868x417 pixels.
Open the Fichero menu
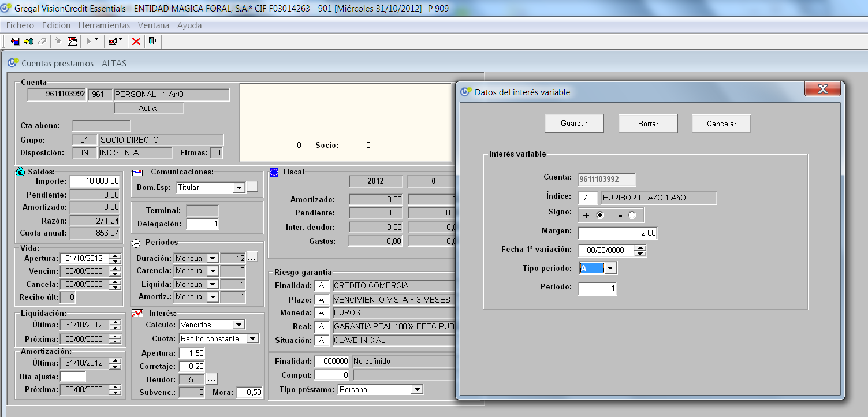tap(20, 25)
